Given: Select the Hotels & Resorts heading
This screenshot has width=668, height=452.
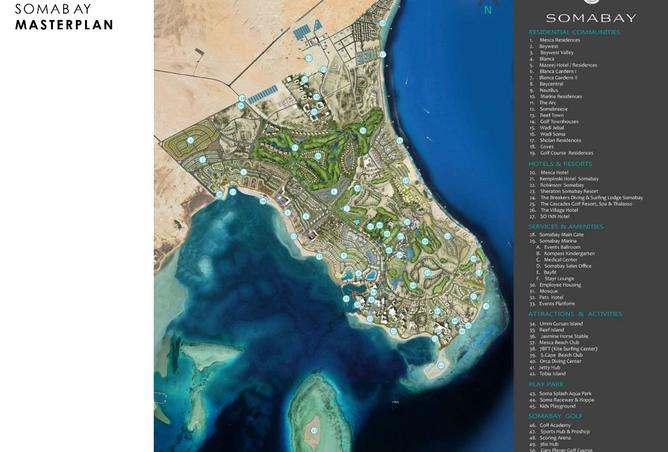Looking at the screenshot, I should (560, 164).
